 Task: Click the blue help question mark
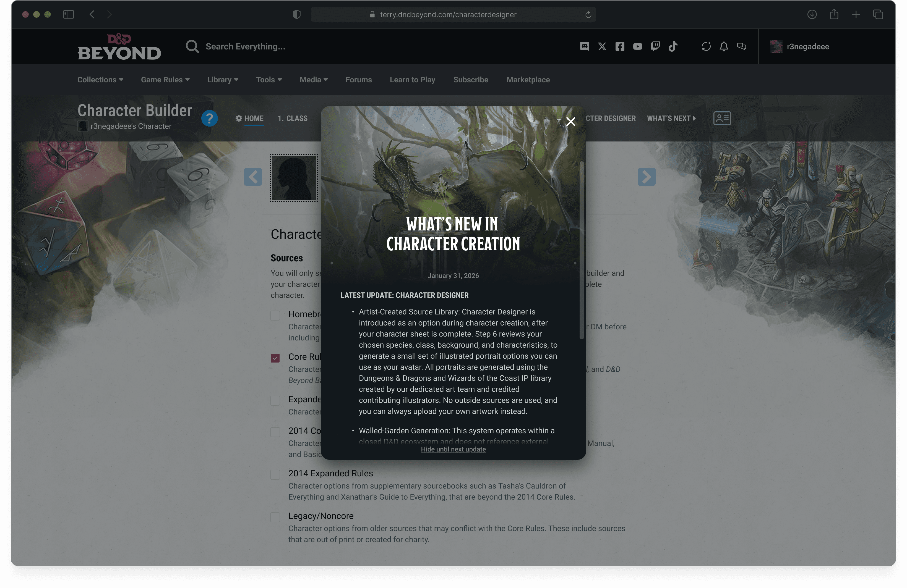click(x=209, y=119)
